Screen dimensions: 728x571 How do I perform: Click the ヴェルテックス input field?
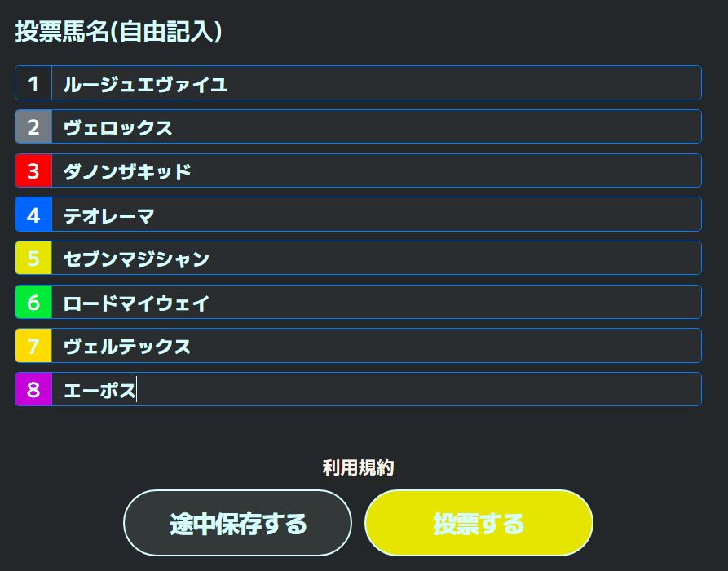point(375,346)
